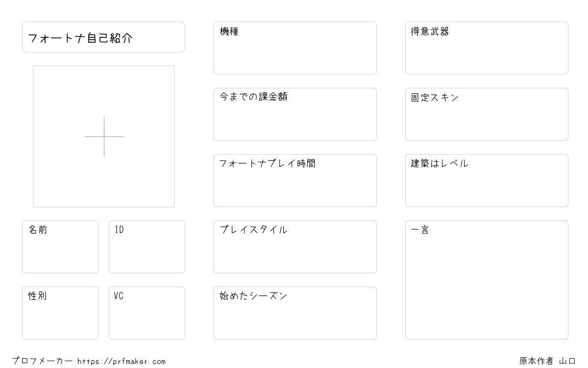Image resolution: width=588 pixels, height=368 pixels.
Task: Click the 名前 input box
Action: coord(60,247)
